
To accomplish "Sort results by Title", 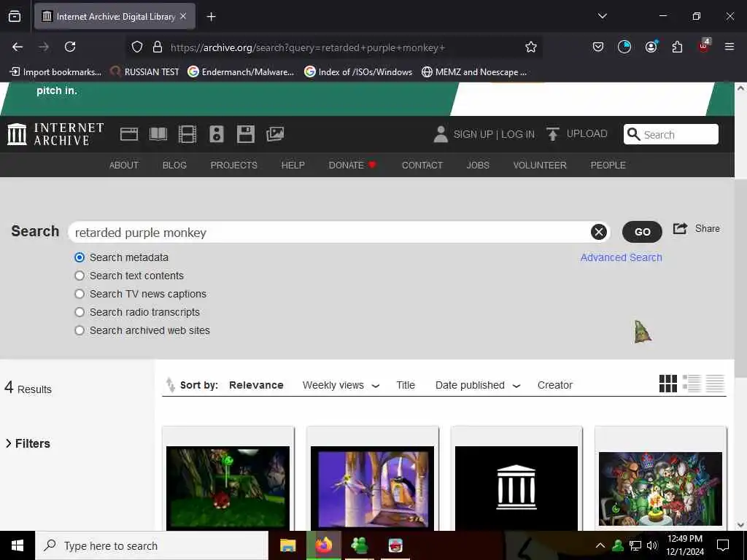I will [x=406, y=385].
